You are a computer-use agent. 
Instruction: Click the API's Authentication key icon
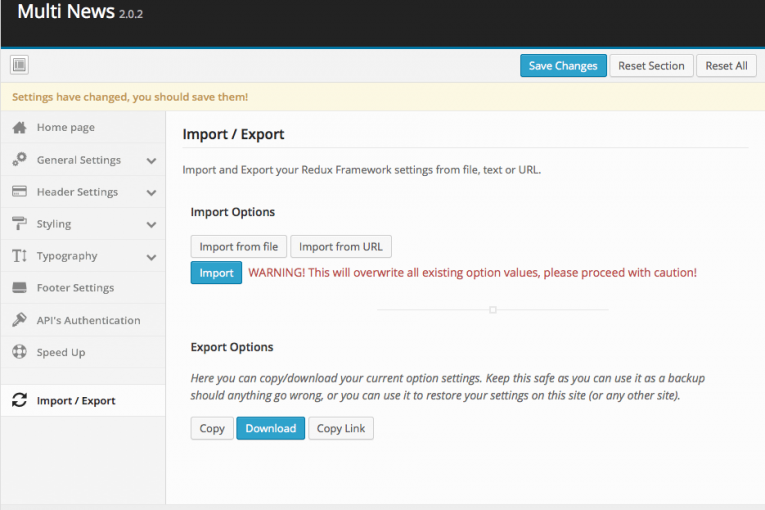pos(20,320)
